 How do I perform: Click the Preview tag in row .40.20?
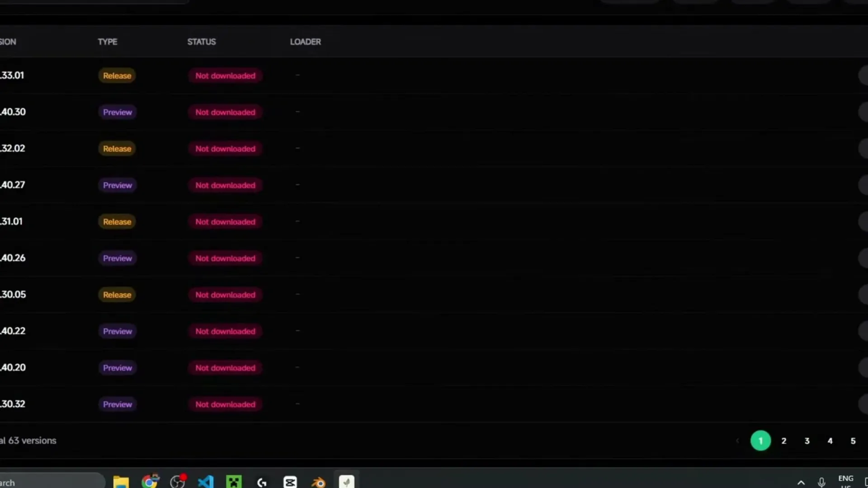coord(118,368)
